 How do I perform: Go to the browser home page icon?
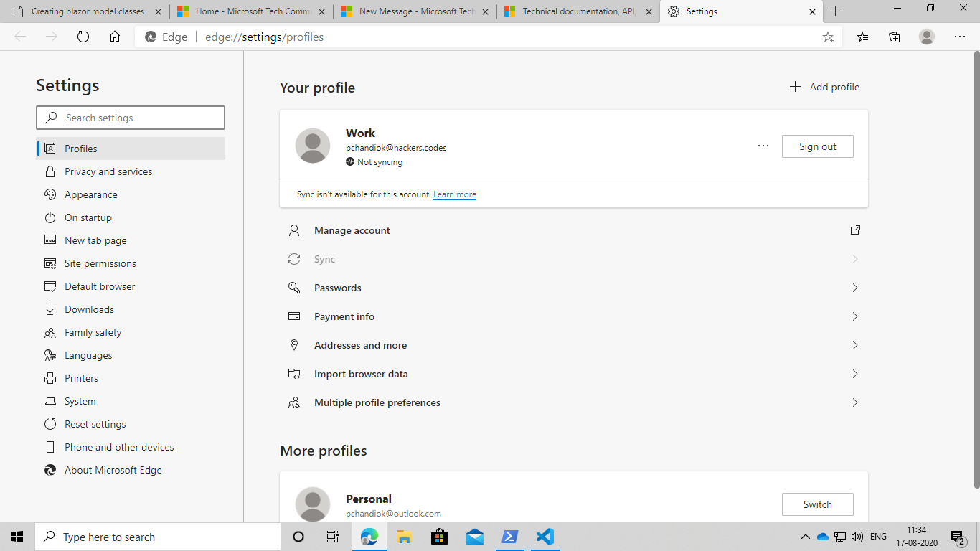pos(115,37)
